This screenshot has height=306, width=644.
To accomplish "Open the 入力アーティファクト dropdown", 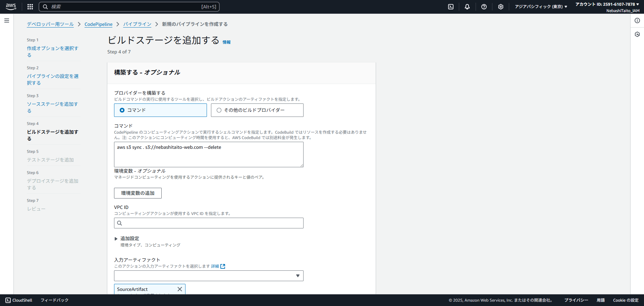I will (209, 276).
